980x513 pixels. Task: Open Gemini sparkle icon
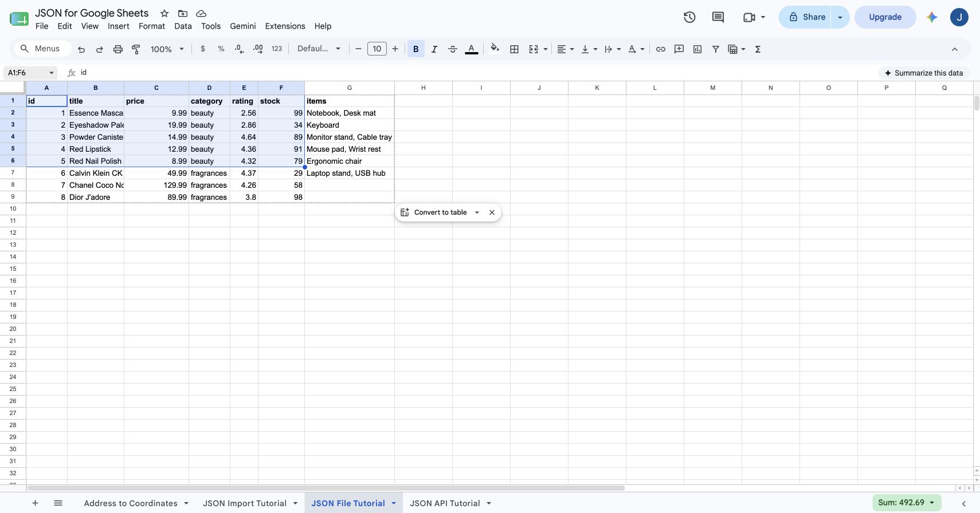tap(932, 17)
